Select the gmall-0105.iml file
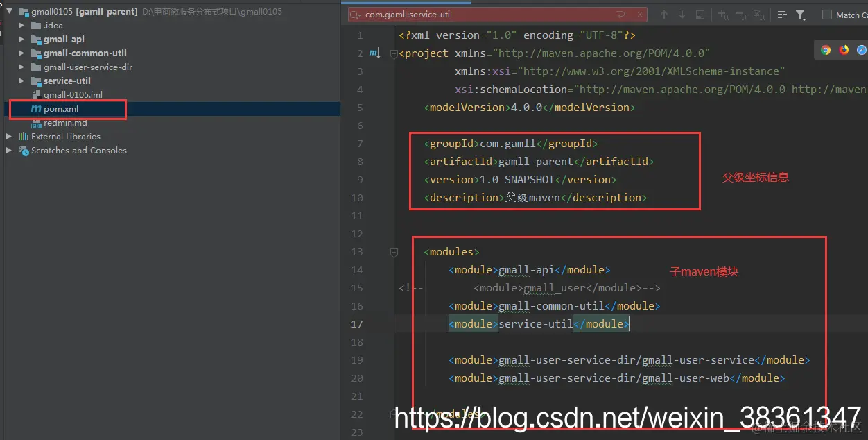 click(73, 95)
